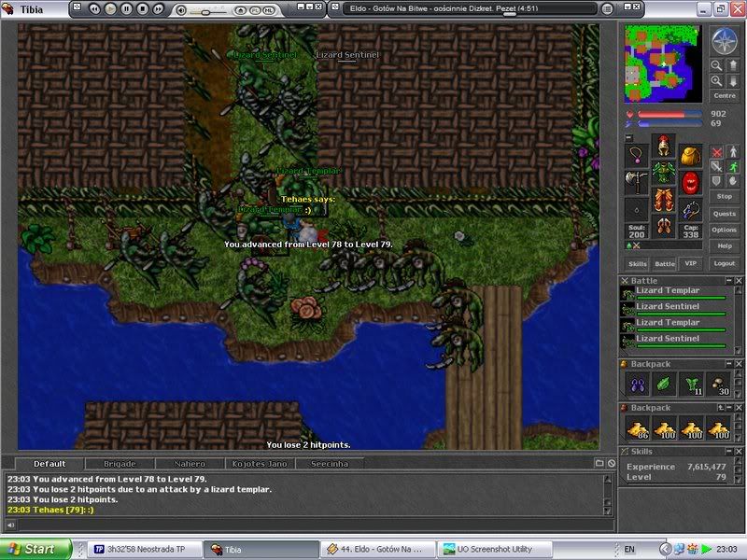Toggle the VIP window button
This screenshot has height=560, width=747.
click(x=691, y=263)
